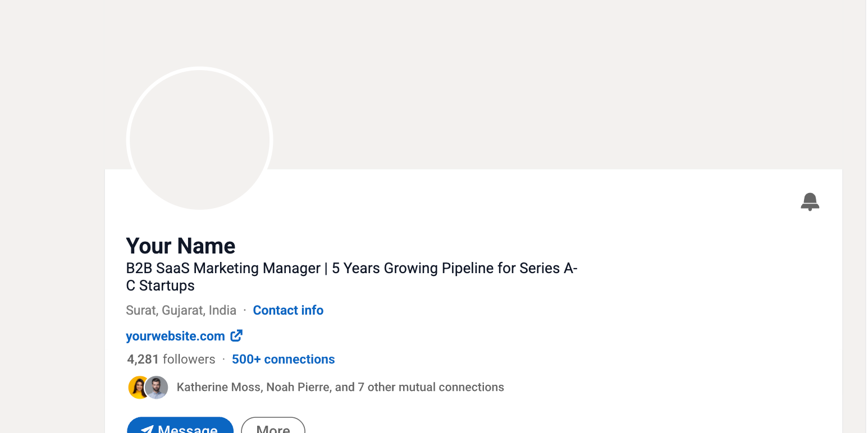Click 'C Startups' on headline's second line

click(x=160, y=285)
